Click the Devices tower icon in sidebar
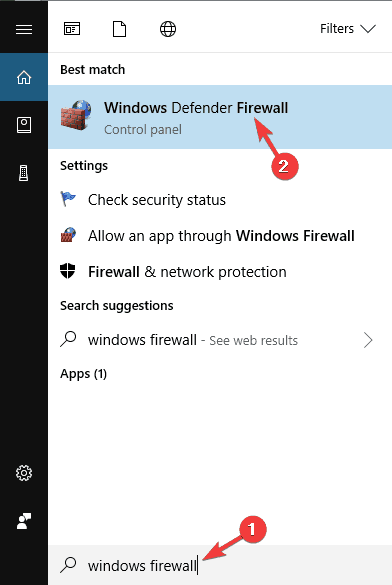Viewport: 392px width, 585px height. 23,173
